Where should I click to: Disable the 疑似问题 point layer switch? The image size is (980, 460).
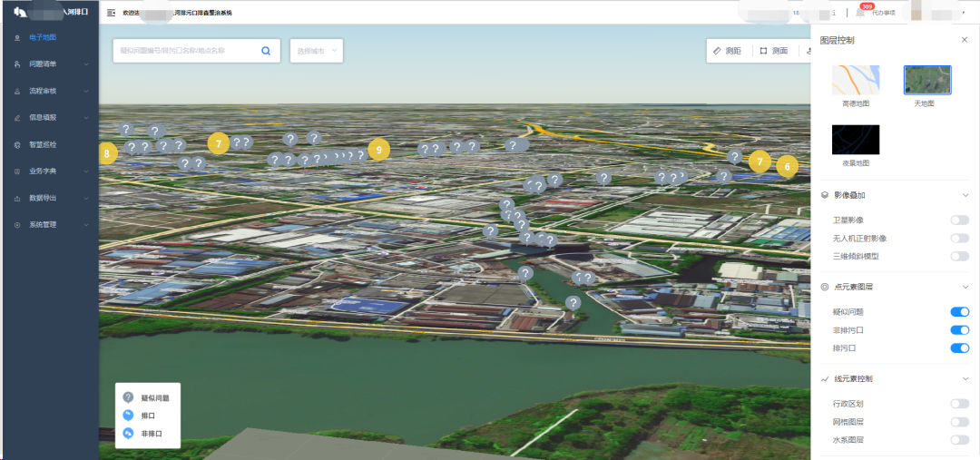(x=959, y=312)
